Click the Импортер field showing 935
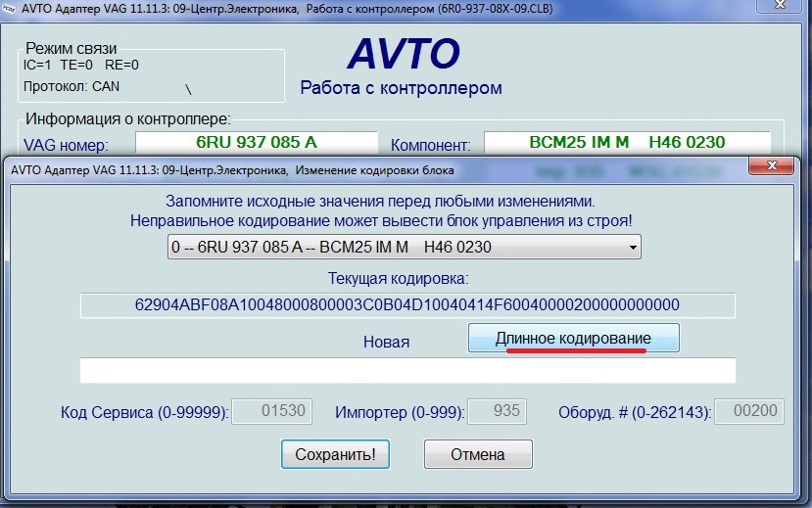 click(x=497, y=412)
